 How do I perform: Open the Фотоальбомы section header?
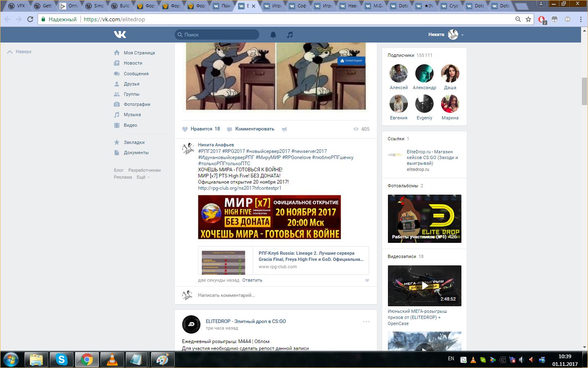click(x=405, y=186)
